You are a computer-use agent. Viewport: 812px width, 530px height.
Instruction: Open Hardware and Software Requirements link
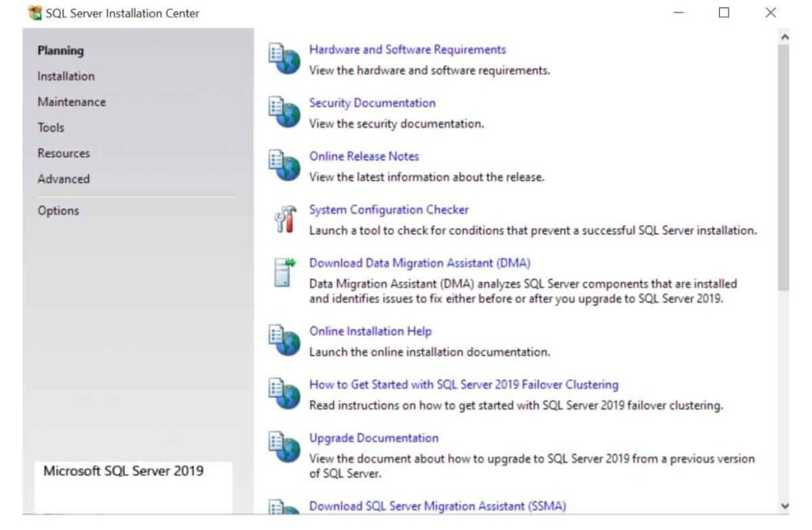click(408, 50)
